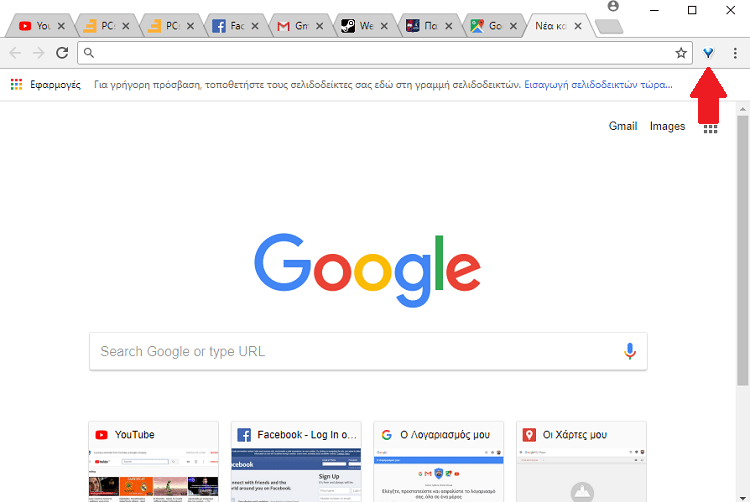750x502 pixels.
Task: Open the Google apps grid icon
Action: [710, 128]
